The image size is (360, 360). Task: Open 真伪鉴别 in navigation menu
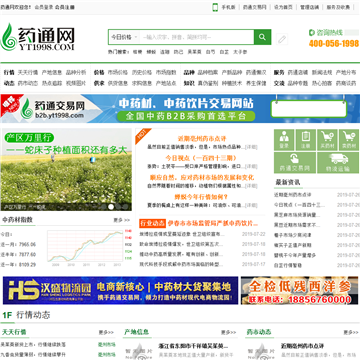click(x=208, y=83)
